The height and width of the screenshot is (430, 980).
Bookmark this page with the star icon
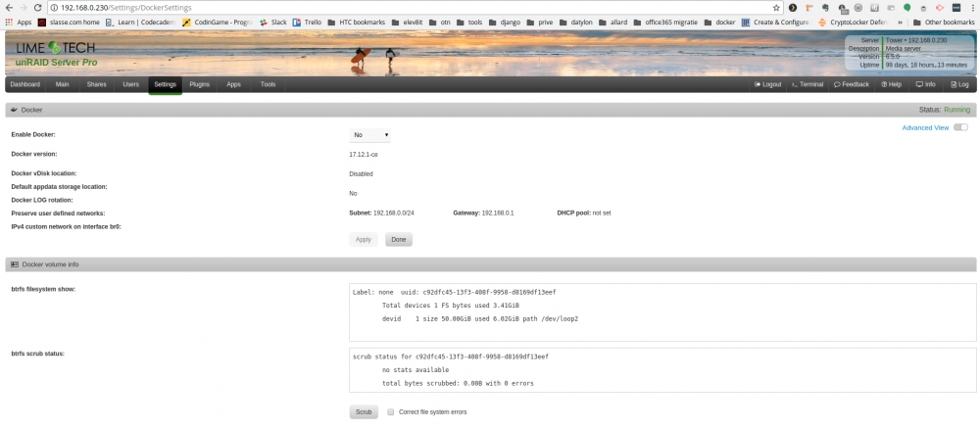pyautogui.click(x=775, y=8)
